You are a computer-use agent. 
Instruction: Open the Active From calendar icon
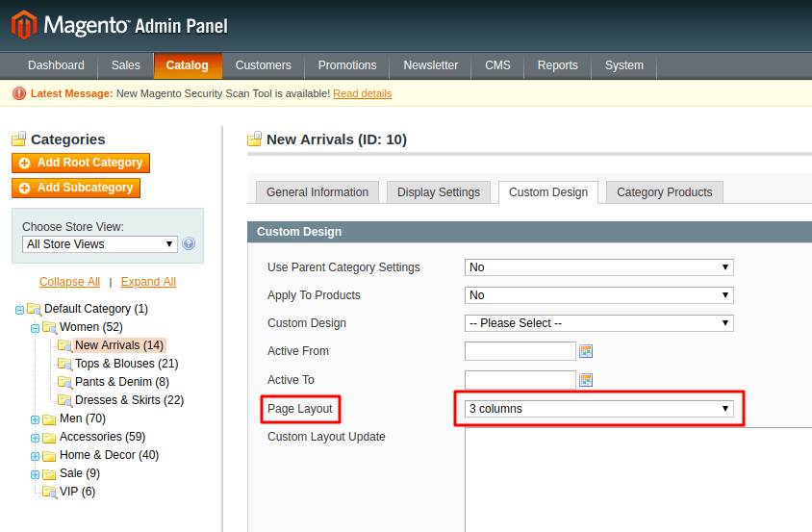tap(586, 351)
